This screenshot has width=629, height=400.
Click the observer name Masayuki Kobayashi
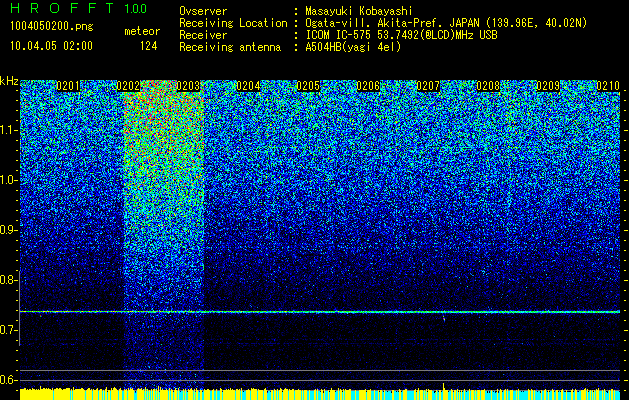(x=359, y=11)
